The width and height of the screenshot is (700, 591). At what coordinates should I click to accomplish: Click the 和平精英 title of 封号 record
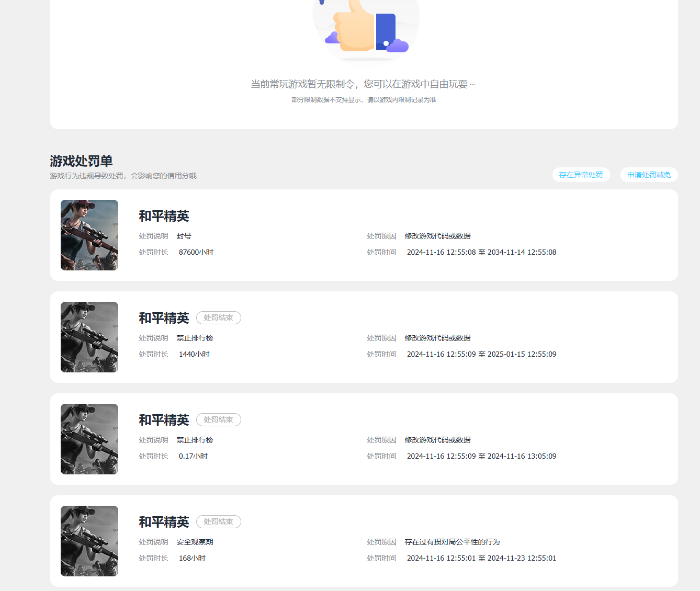coord(164,216)
